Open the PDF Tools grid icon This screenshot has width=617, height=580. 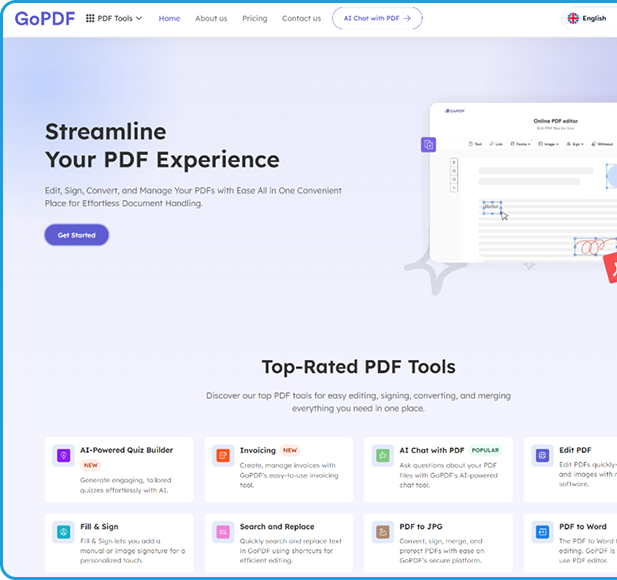[90, 18]
